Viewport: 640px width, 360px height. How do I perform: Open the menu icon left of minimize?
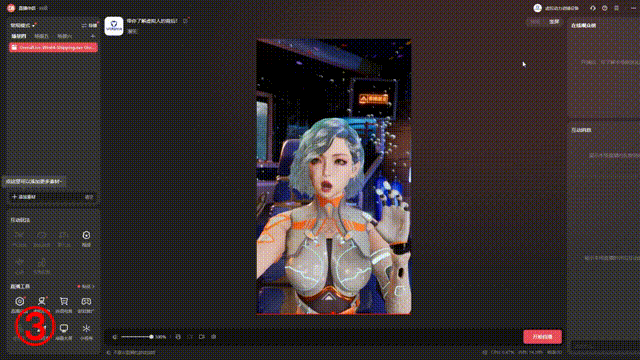coord(616,8)
